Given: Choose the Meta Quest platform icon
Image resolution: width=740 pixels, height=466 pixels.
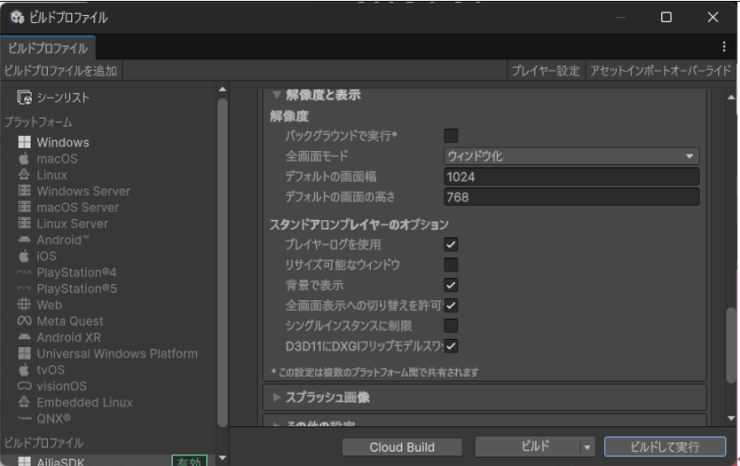Looking at the screenshot, I should 25,321.
